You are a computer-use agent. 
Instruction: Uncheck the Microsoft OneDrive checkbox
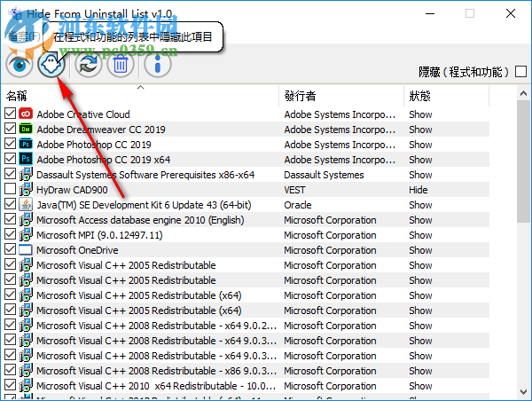[10, 249]
